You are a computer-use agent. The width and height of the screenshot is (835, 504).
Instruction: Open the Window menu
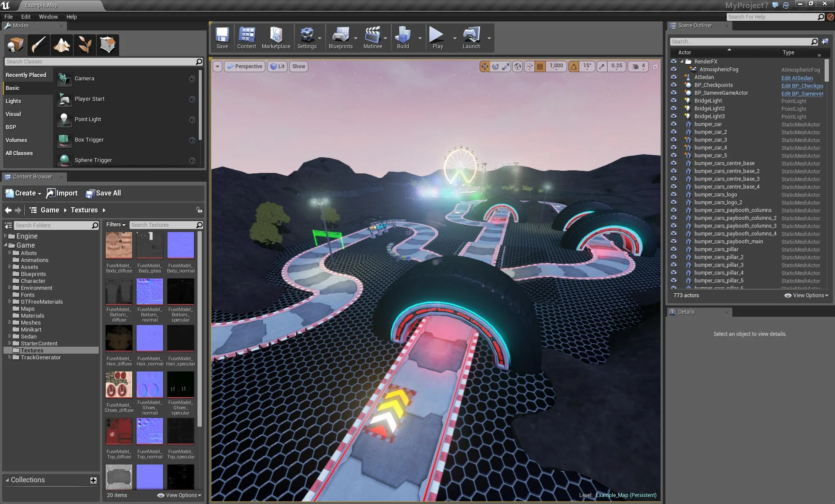[48, 17]
